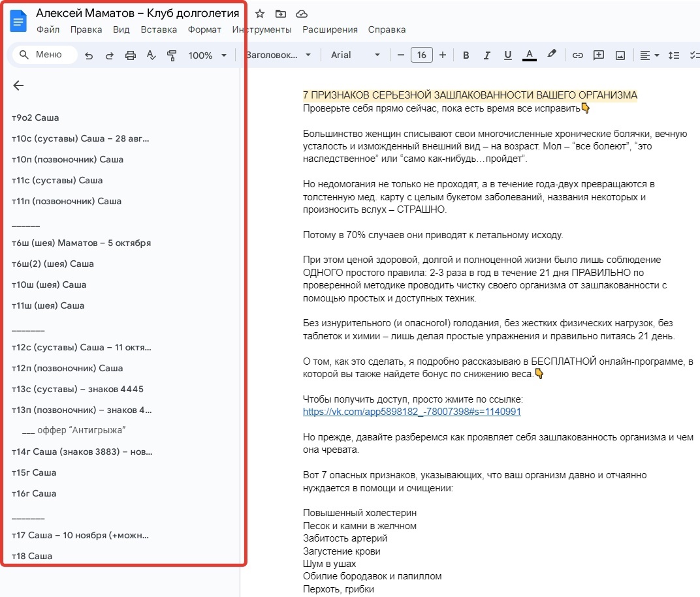Toggle italic formatting
The width and height of the screenshot is (700, 597).
[486, 55]
